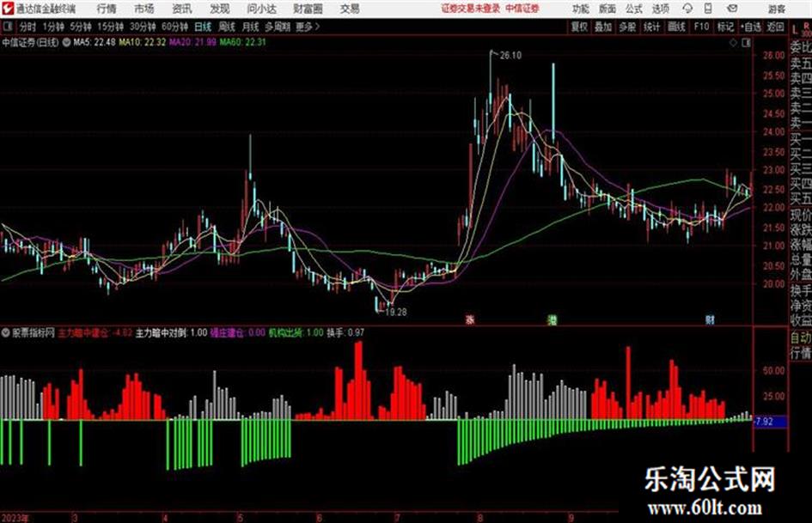Click the 港 event marker

(x=553, y=319)
